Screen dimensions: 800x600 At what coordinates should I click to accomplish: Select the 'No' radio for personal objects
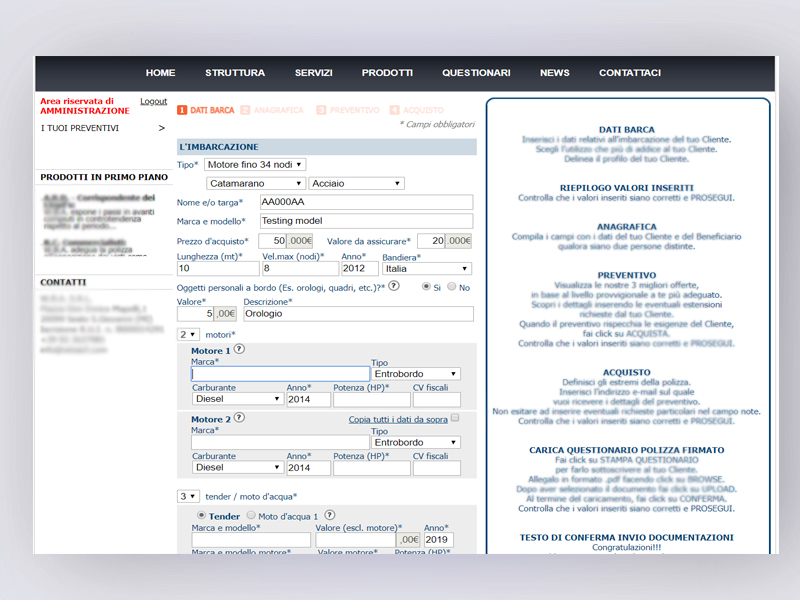tap(452, 287)
